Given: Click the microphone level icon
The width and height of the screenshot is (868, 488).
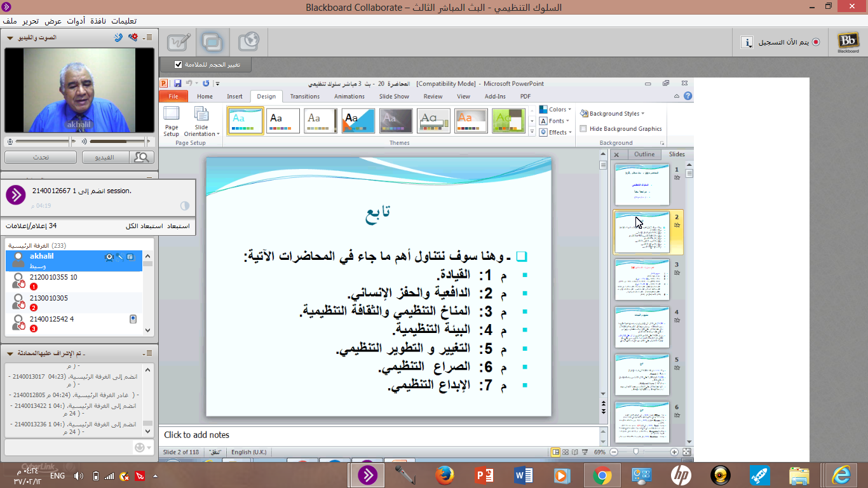Looking at the screenshot, I should [x=9, y=141].
